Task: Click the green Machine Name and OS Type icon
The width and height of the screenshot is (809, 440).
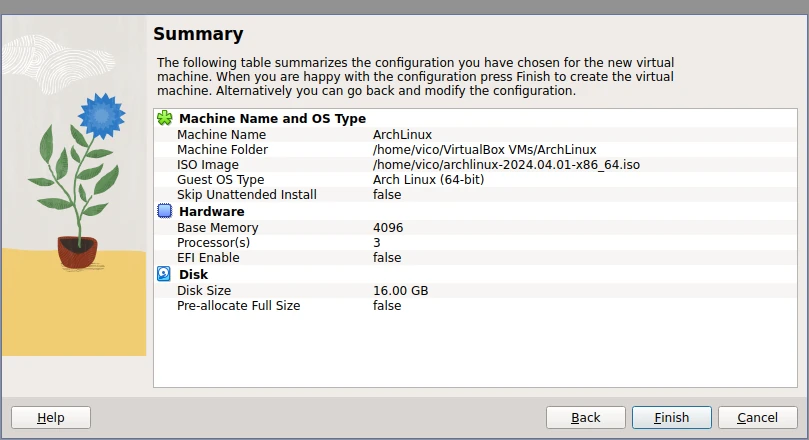Action: click(x=165, y=119)
